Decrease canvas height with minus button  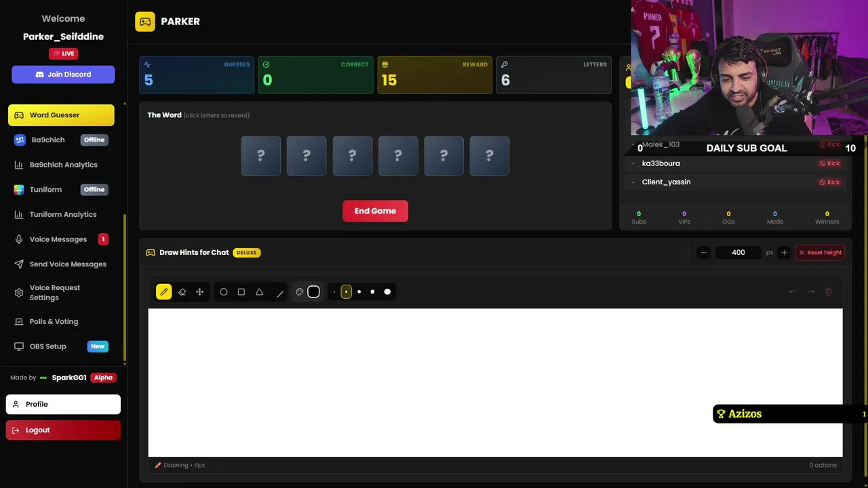[x=703, y=252]
